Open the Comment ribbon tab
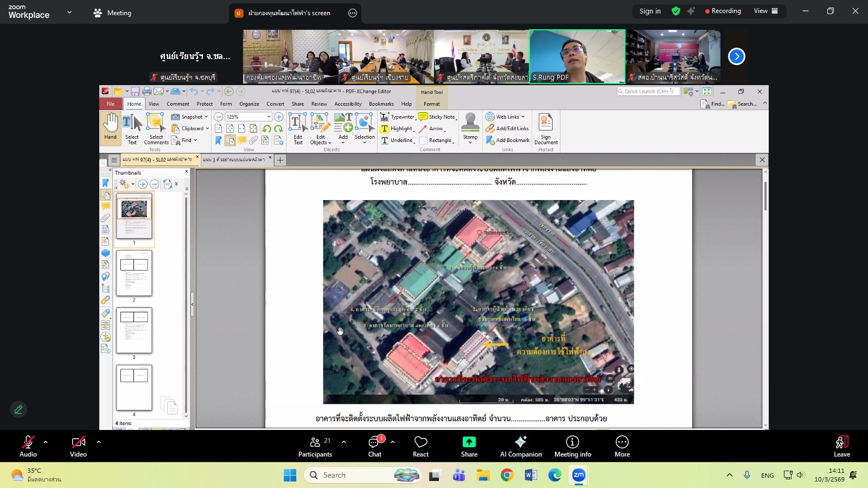Image resolution: width=868 pixels, height=488 pixels. pos(178,104)
